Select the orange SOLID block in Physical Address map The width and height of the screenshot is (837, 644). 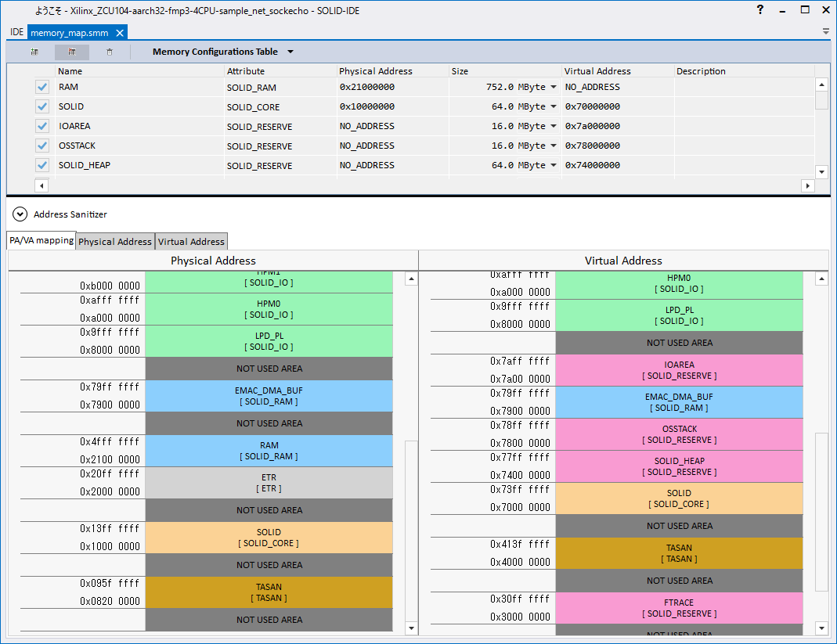point(269,538)
